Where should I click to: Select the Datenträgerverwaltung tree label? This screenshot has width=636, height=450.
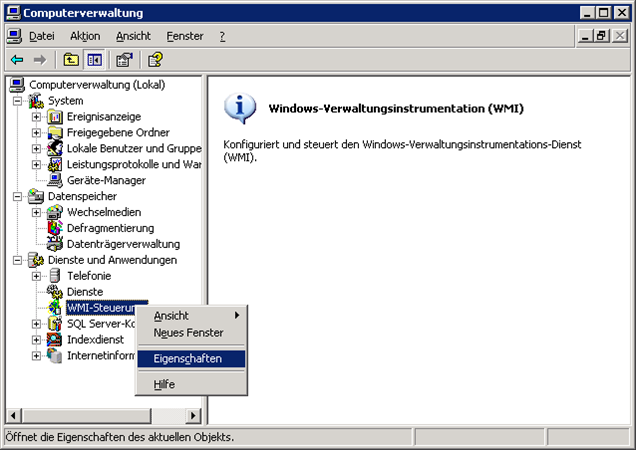[123, 244]
